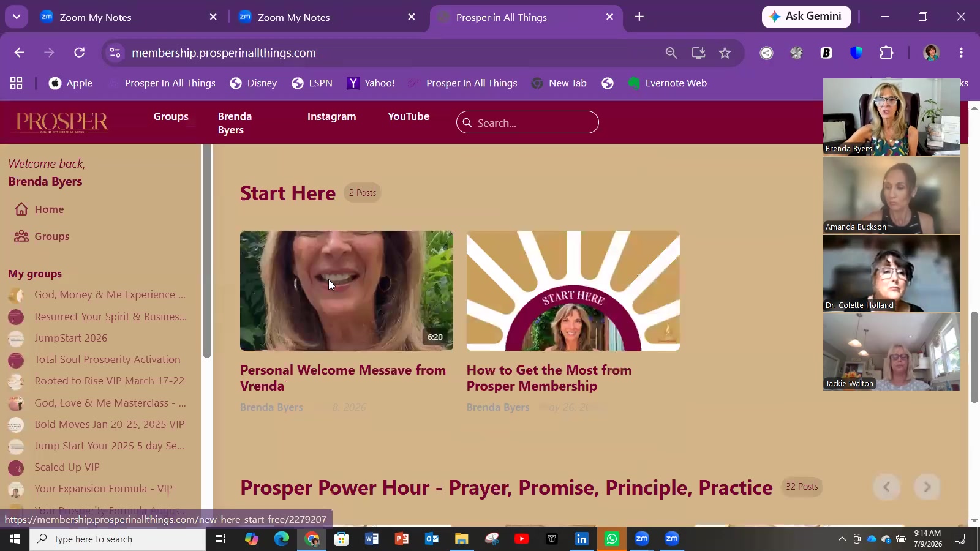Open the Apple bookmark

[x=70, y=83]
